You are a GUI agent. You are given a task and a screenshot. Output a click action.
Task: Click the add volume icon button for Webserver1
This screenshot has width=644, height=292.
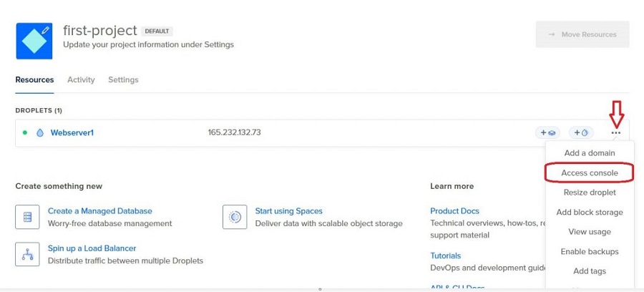pos(547,132)
